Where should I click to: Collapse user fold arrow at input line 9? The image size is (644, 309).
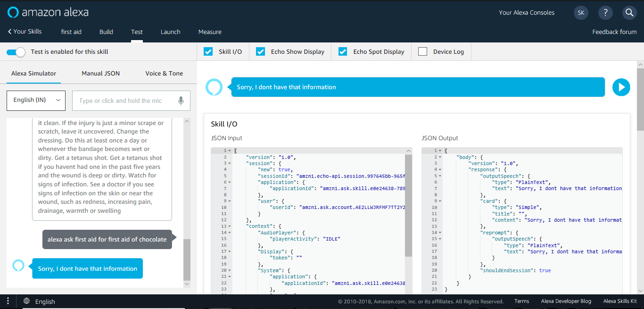230,201
